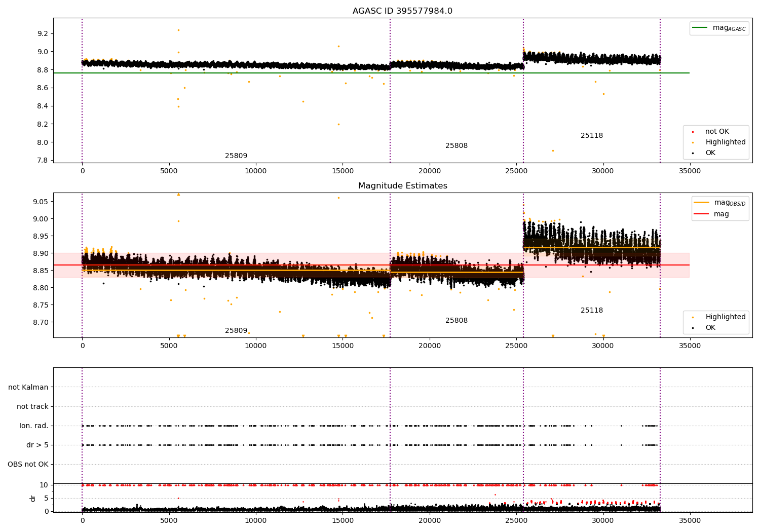Click "Highlighted" in the top plot legend

(x=726, y=142)
